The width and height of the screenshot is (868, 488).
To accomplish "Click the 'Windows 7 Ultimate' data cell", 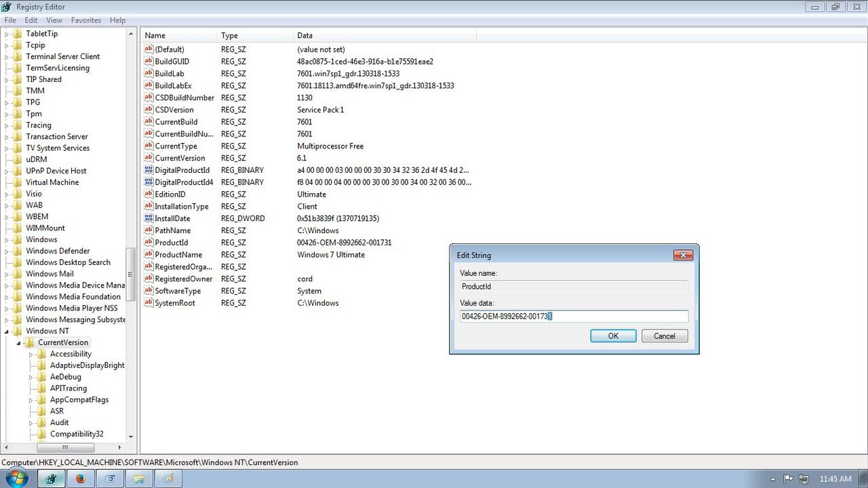I will [x=331, y=255].
